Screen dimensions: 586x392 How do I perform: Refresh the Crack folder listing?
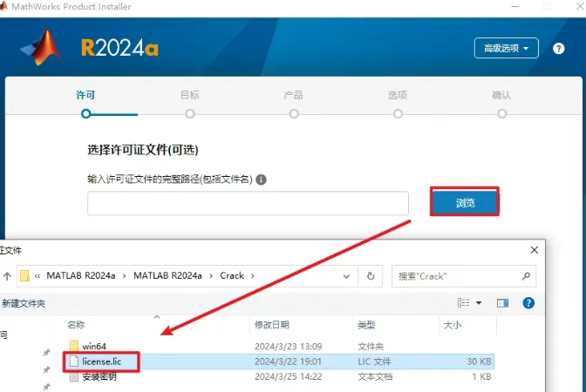(371, 276)
